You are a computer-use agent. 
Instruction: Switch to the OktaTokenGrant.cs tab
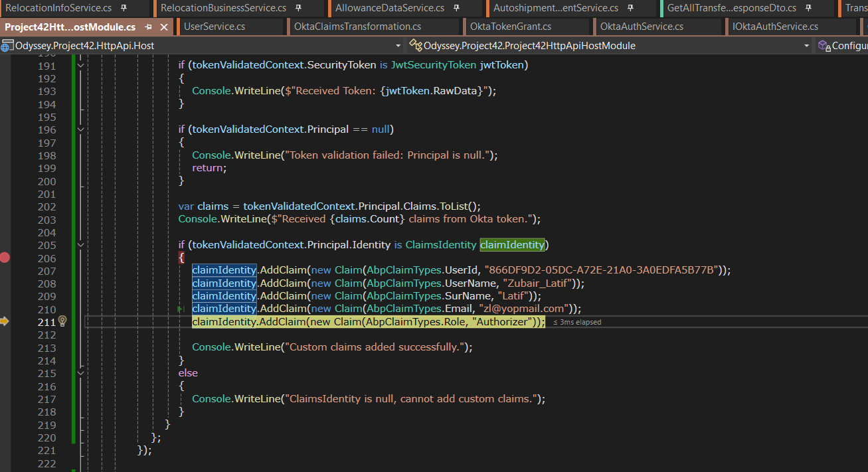point(510,27)
